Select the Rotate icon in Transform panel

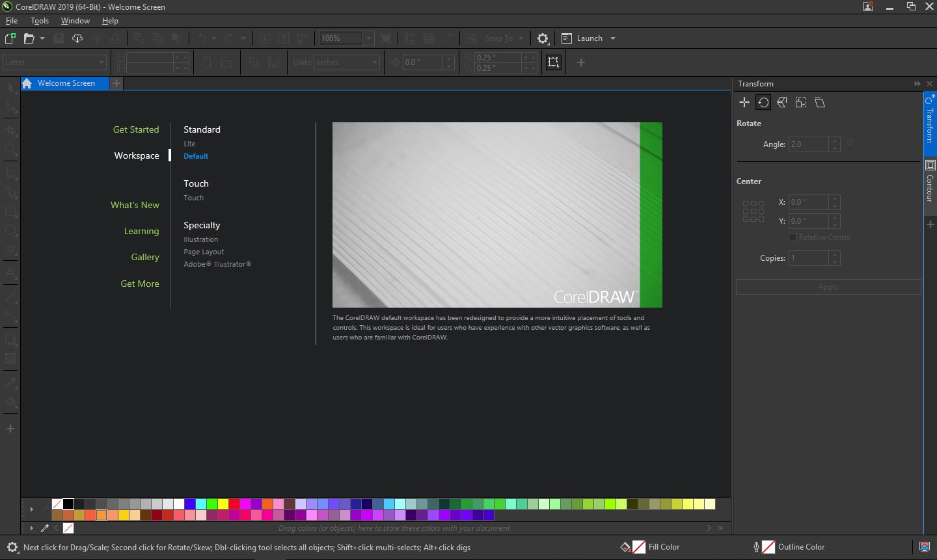[x=763, y=102]
